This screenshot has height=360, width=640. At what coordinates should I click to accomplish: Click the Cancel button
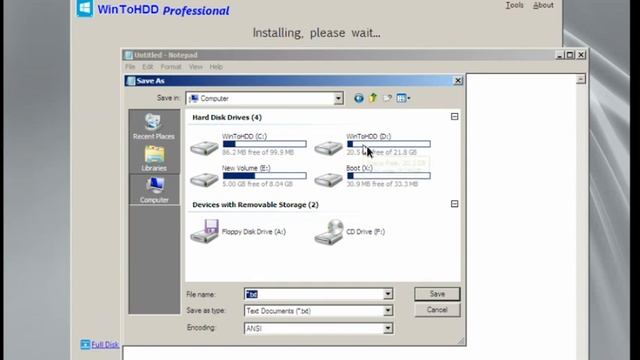(x=437, y=310)
